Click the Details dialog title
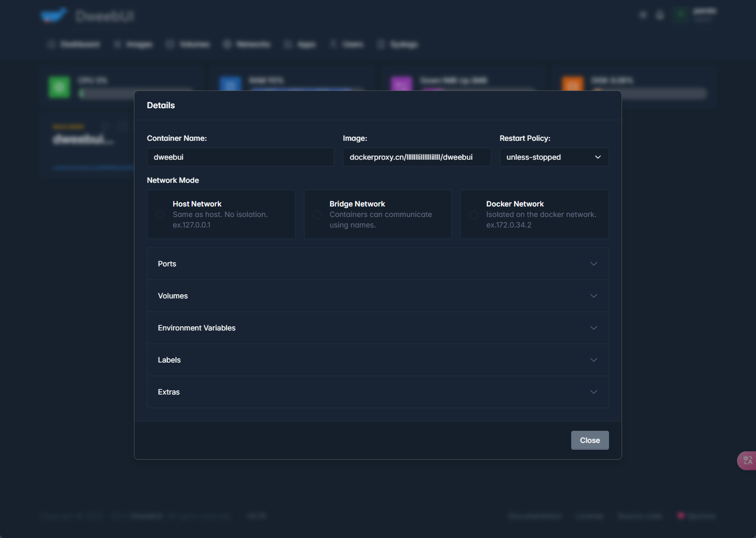This screenshot has height=538, width=756. [x=161, y=105]
